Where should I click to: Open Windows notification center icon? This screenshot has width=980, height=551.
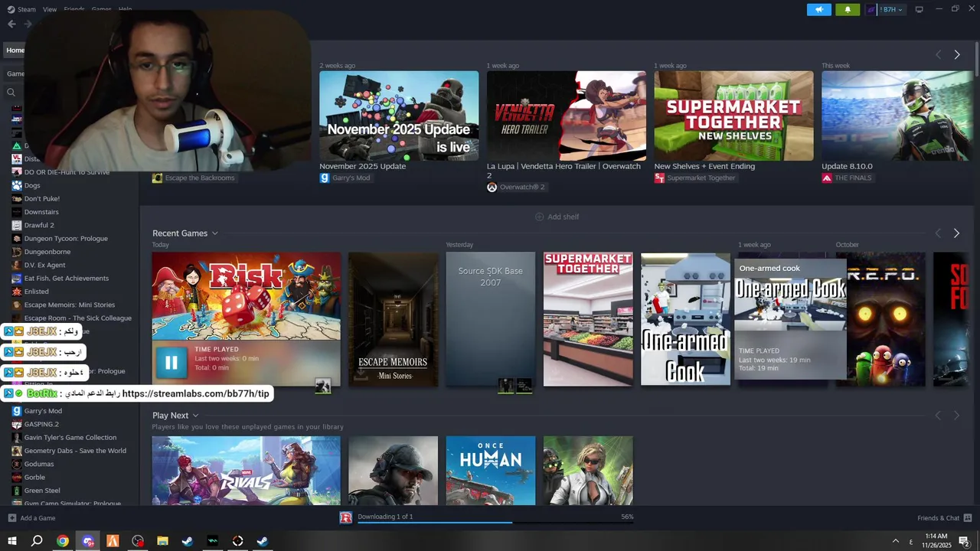click(964, 541)
